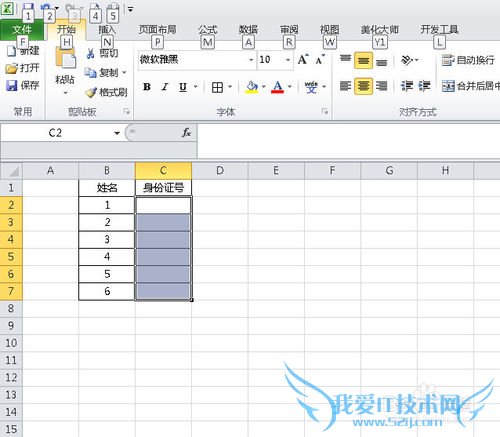Click the Wrap Text (自动换行) button
Screen dimensions: 500x437
pos(468,60)
